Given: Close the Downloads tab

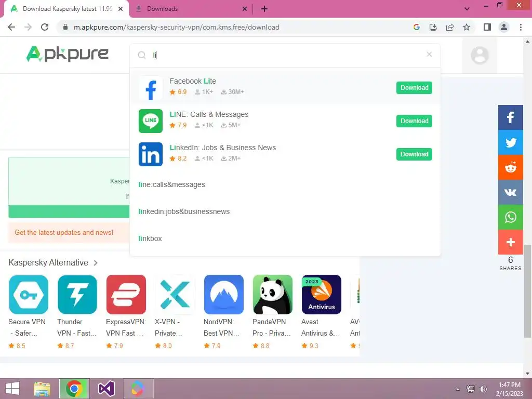Looking at the screenshot, I should [245, 9].
